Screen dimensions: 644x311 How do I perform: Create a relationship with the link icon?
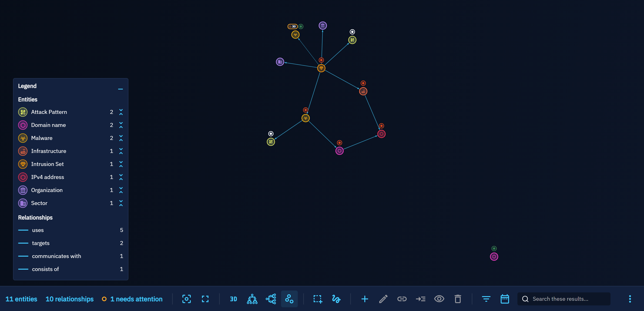pos(402,299)
